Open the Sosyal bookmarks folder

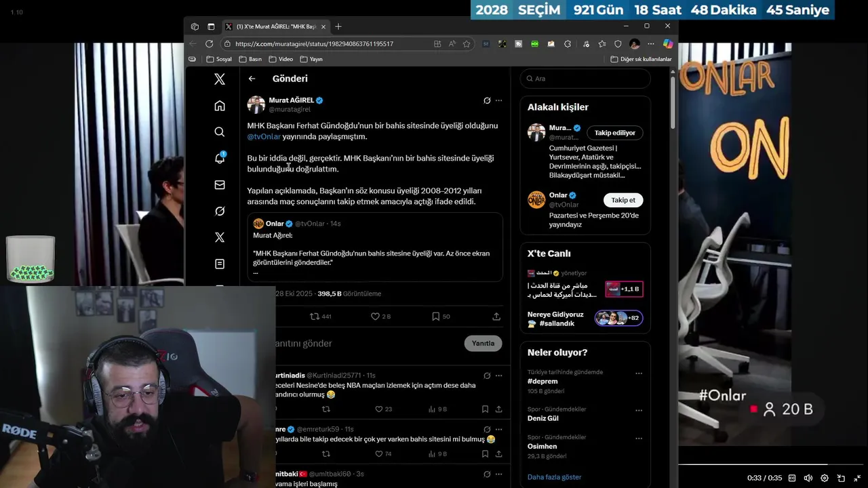tap(219, 60)
